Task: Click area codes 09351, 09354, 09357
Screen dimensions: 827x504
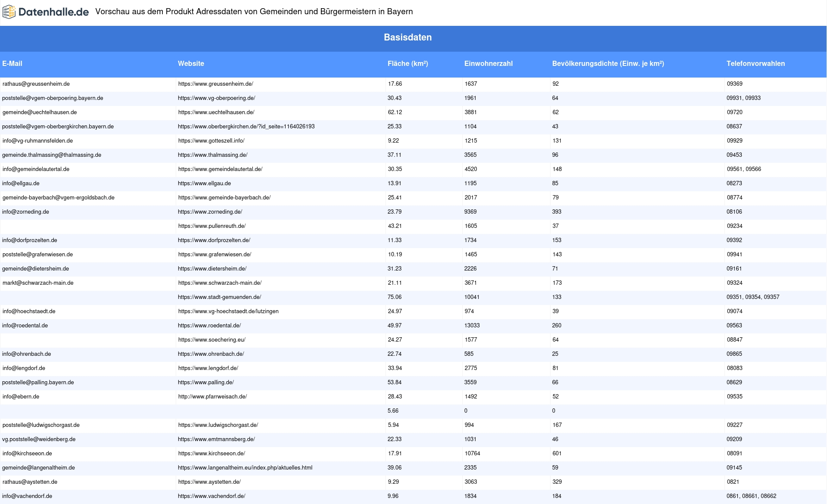Action: coord(753,297)
